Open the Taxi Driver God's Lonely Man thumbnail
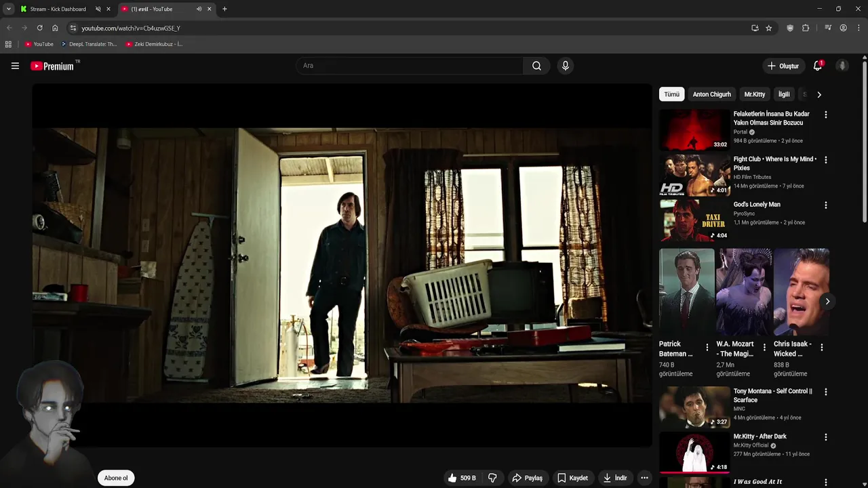Image resolution: width=868 pixels, height=488 pixels. pos(694,220)
